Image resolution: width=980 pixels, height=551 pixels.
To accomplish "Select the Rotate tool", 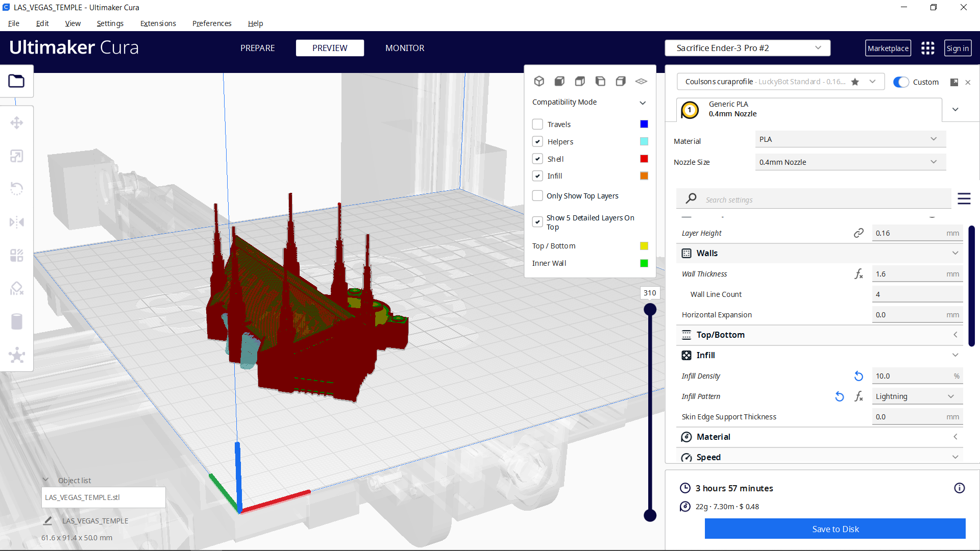I will [x=17, y=189].
